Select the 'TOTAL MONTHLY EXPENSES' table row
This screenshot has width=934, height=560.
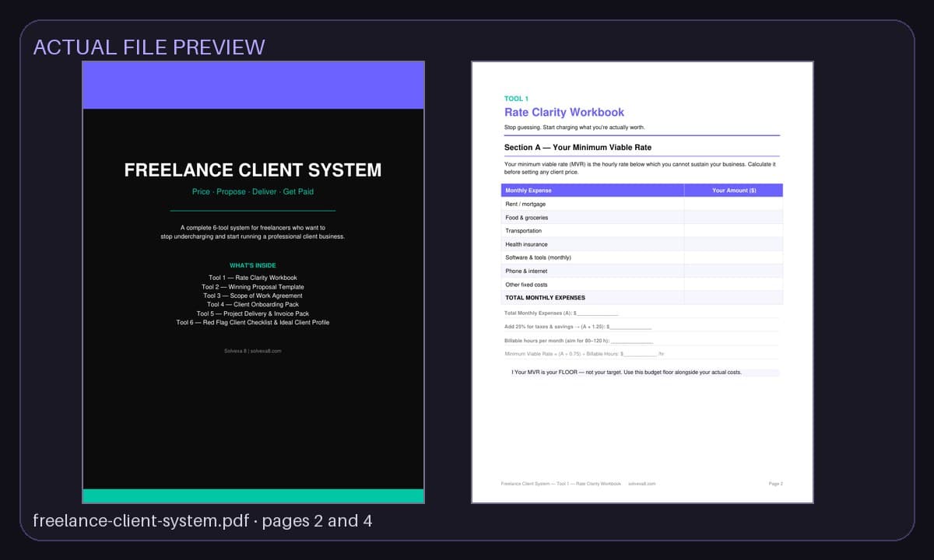point(642,297)
